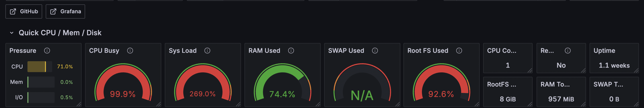Click the Root FS Used panel title
The width and height of the screenshot is (644, 108).
[428, 51]
